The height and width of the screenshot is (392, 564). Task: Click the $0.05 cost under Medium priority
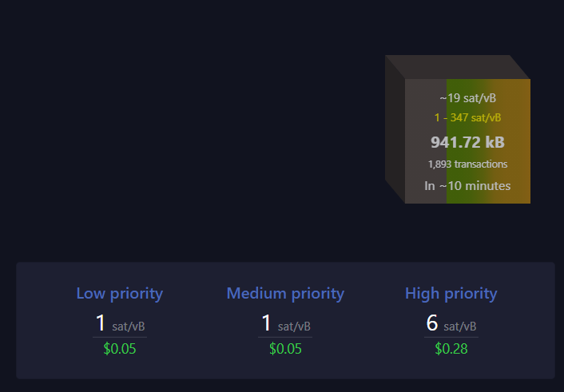(x=285, y=348)
